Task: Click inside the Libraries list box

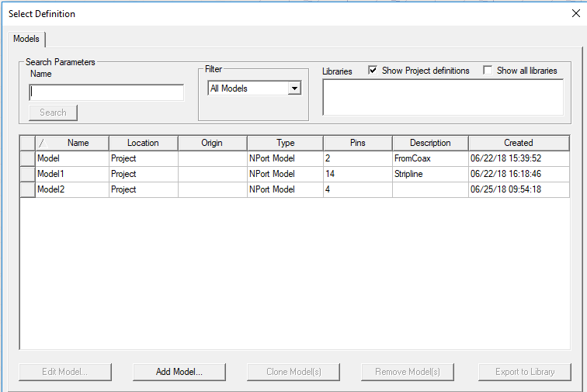Action: [443, 97]
